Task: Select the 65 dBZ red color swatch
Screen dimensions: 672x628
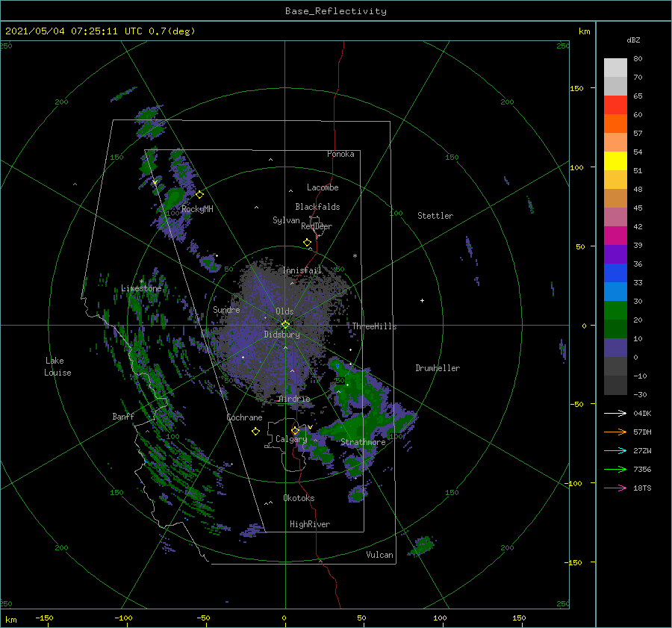Action: tap(615, 105)
